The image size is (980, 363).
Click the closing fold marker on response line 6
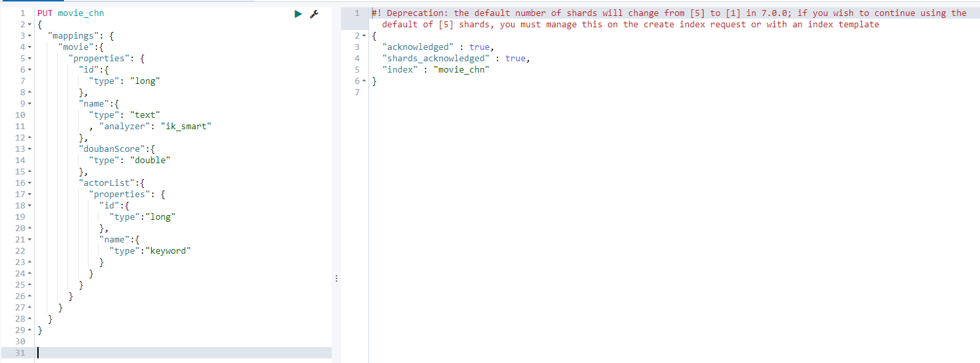coord(365,81)
